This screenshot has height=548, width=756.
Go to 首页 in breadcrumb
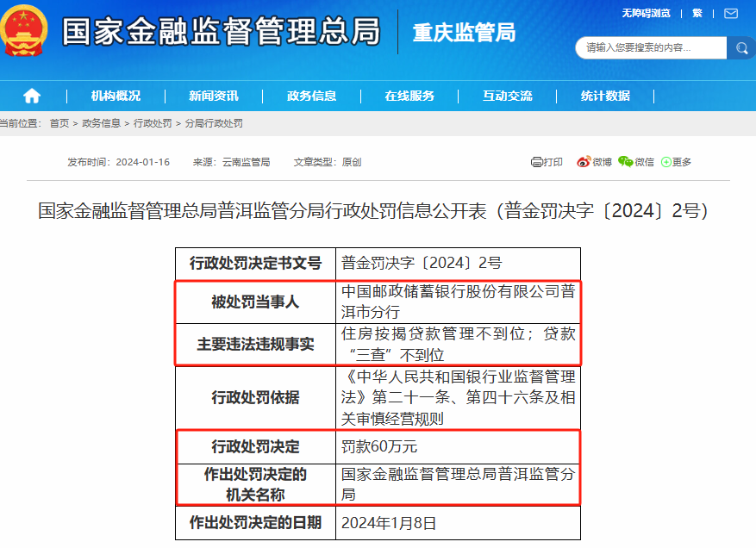pos(59,123)
